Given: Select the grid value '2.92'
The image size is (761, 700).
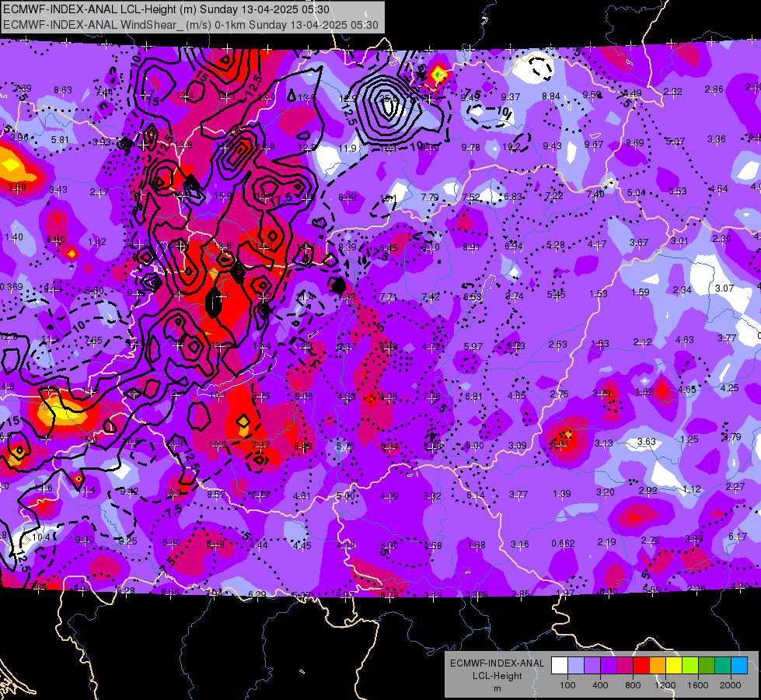Looking at the screenshot, I should tap(648, 491).
